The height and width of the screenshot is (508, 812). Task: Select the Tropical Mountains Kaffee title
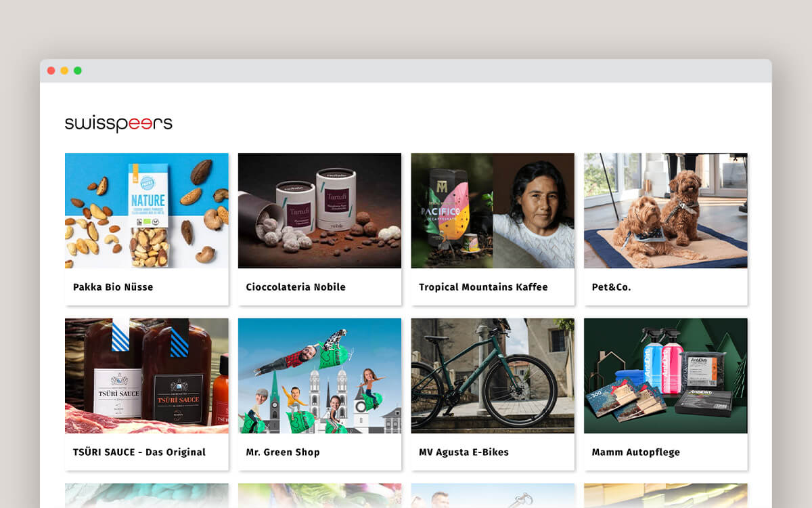(483, 287)
